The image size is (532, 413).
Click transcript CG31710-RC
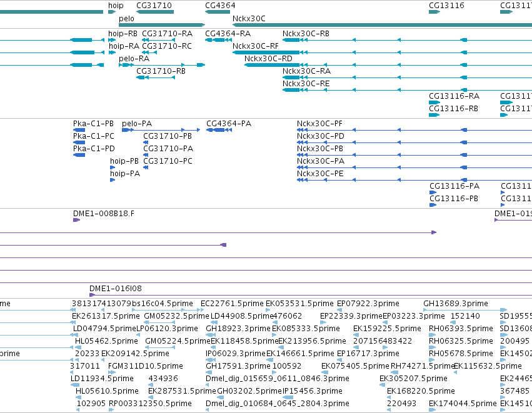click(167, 46)
